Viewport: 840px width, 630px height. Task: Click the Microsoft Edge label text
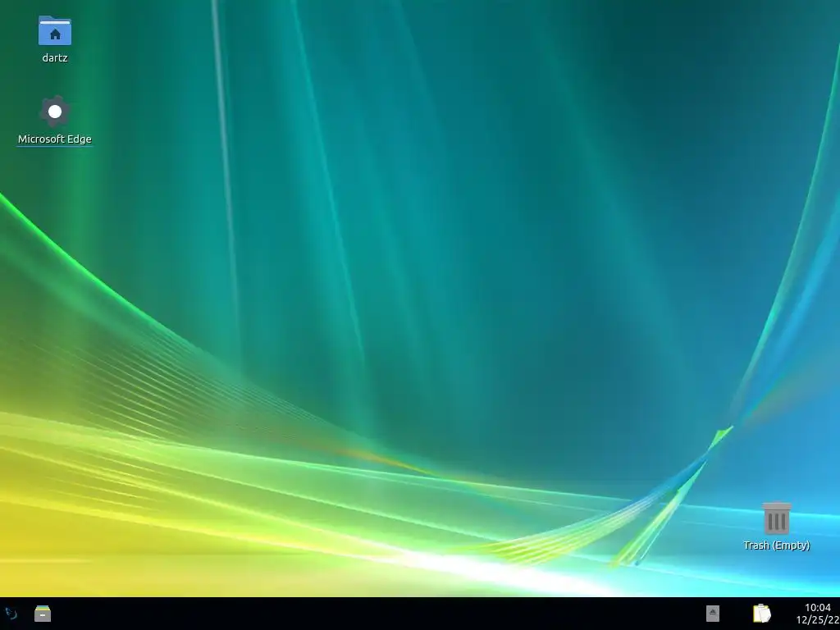click(55, 139)
